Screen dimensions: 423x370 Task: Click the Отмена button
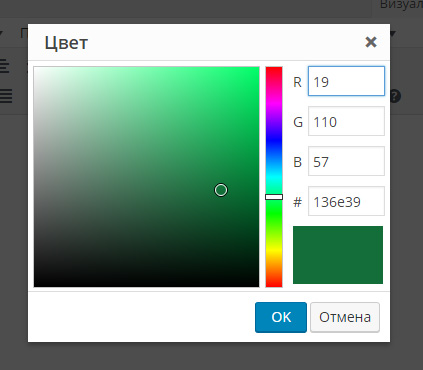point(345,317)
